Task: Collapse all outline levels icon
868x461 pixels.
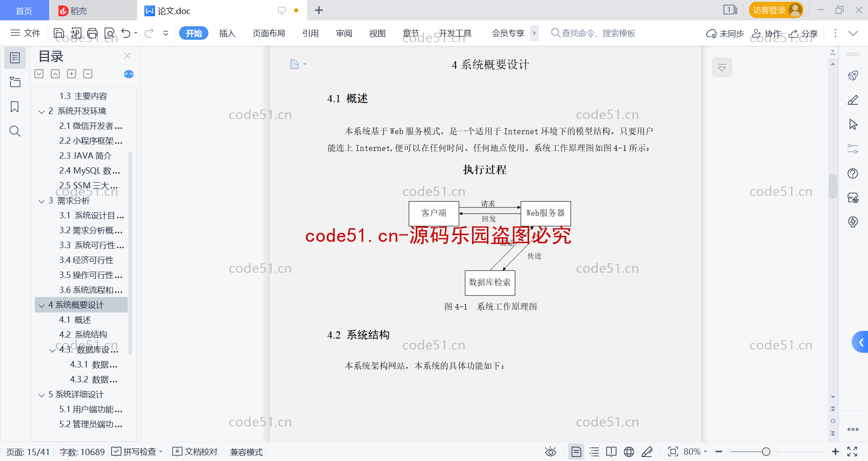Action: click(x=55, y=74)
